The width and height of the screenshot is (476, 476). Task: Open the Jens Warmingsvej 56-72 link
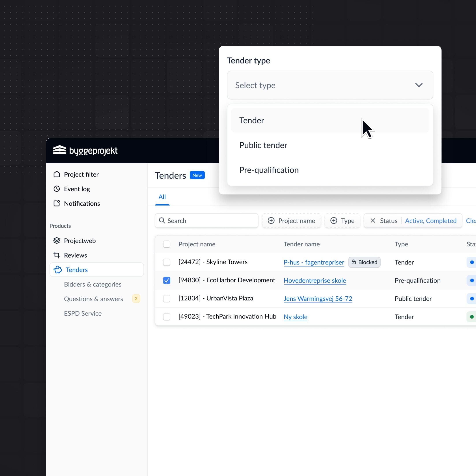(x=318, y=299)
